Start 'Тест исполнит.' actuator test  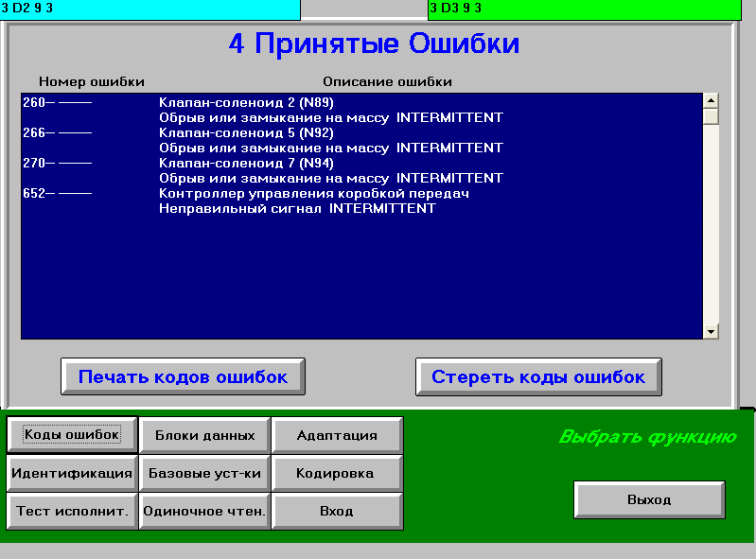click(x=72, y=511)
